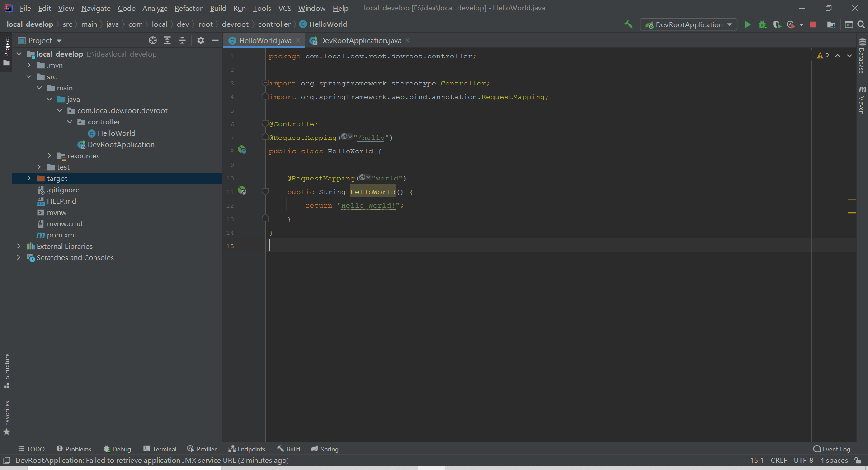
Task: Change CRLF line separator in status bar
Action: coord(778,461)
